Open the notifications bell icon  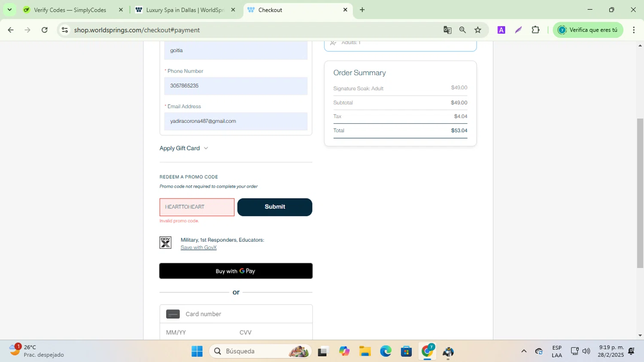(x=631, y=351)
